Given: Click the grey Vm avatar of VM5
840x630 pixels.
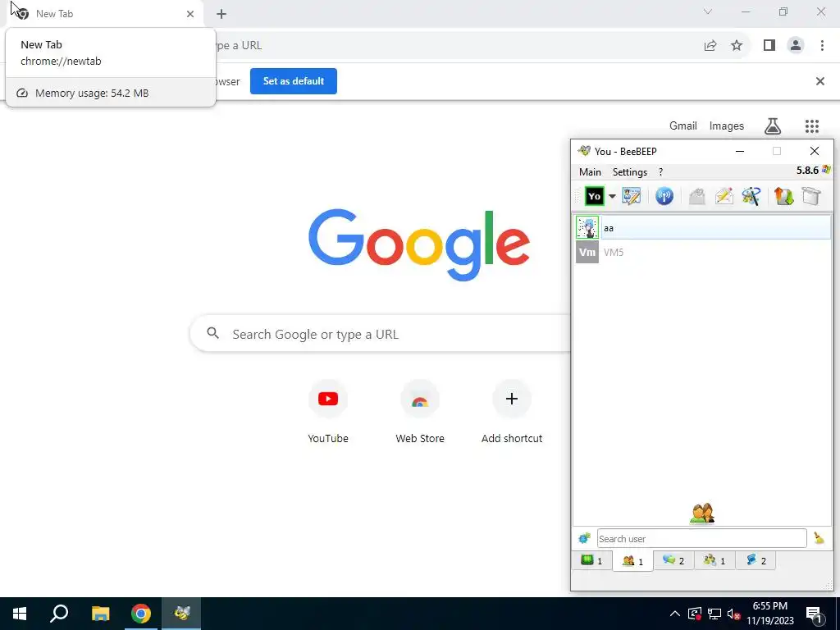Looking at the screenshot, I should tap(587, 252).
